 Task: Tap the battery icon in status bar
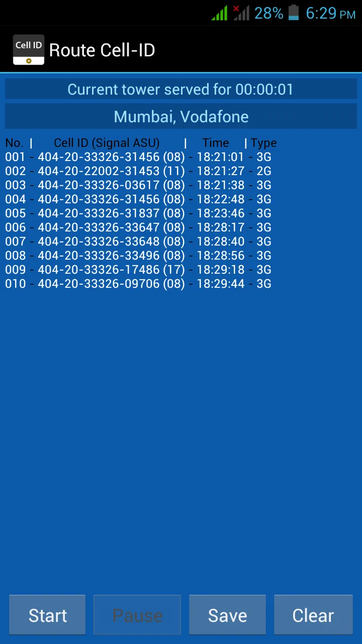point(294,13)
